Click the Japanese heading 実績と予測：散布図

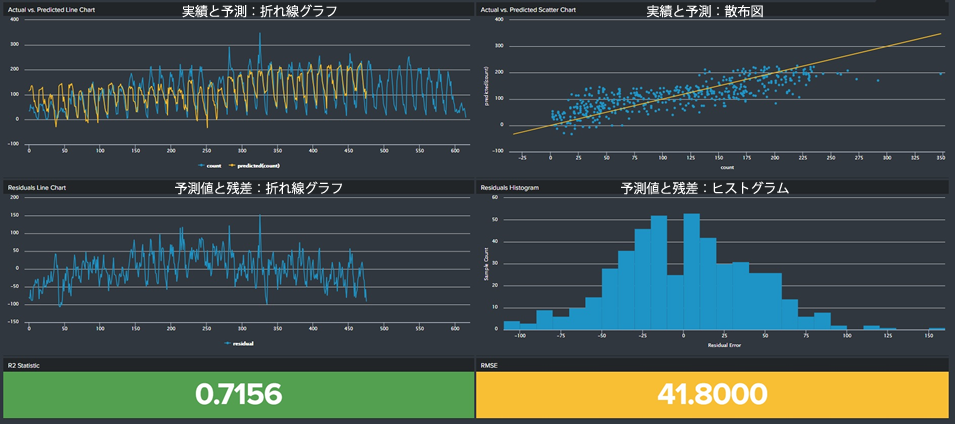tap(711, 12)
